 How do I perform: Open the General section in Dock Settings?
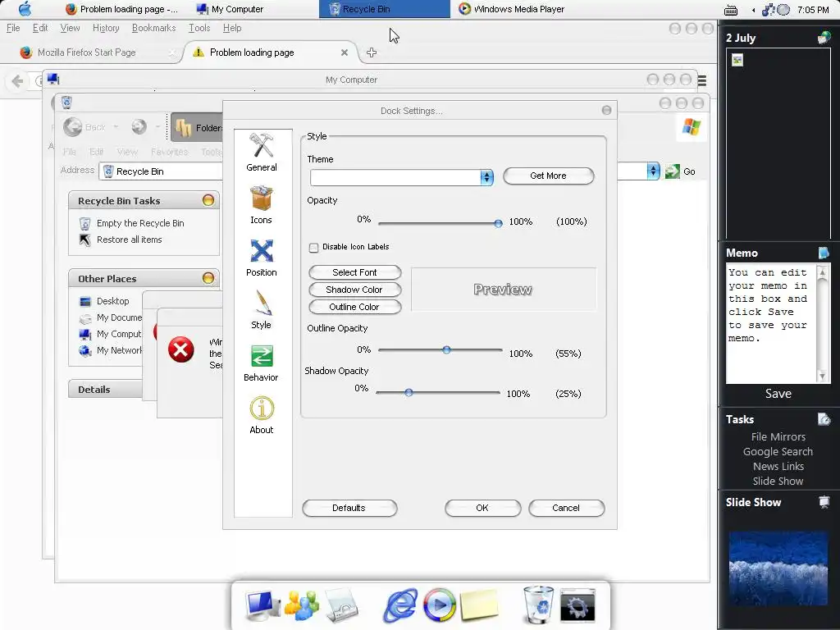(262, 153)
